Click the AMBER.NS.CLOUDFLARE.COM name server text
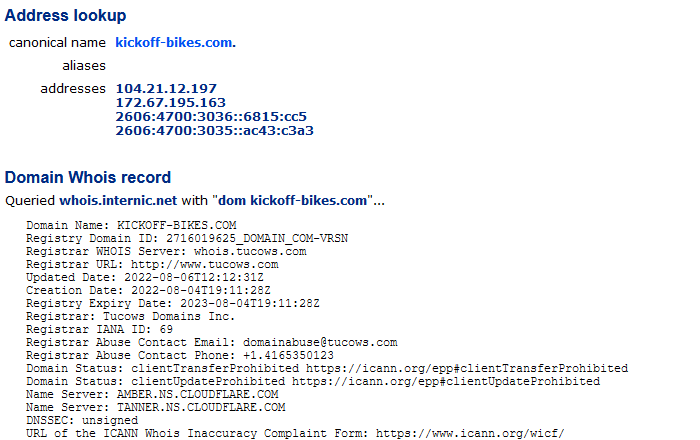 197,394
